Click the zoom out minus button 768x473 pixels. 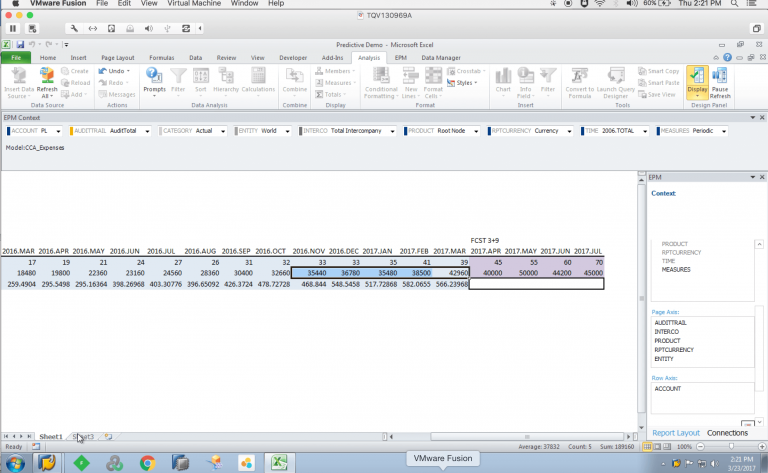(700, 447)
